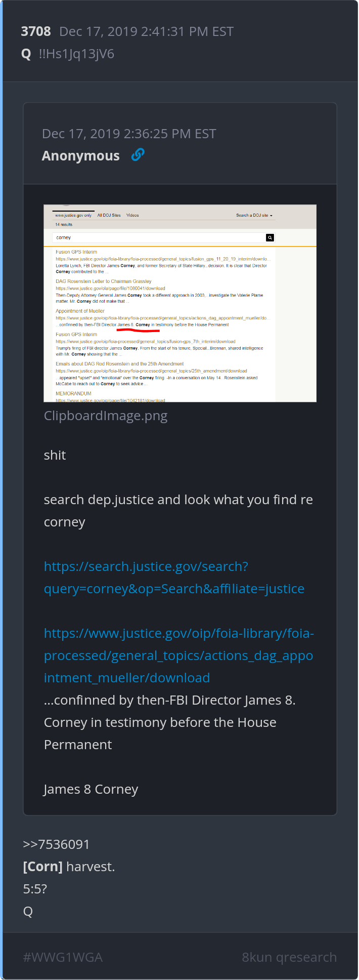Screen dimensions: 359x980
Task: Click the #WWG1WGA hashtag footer
Action: pos(63,957)
